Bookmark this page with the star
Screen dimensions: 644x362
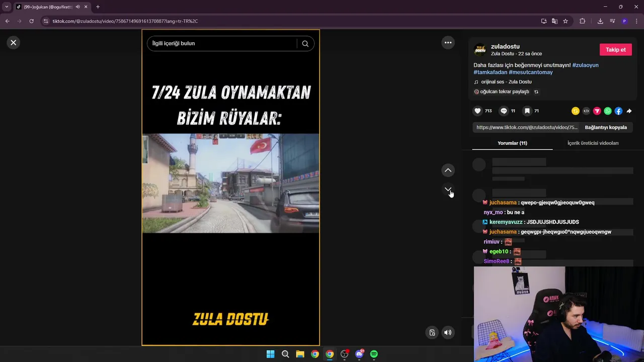(x=566, y=21)
